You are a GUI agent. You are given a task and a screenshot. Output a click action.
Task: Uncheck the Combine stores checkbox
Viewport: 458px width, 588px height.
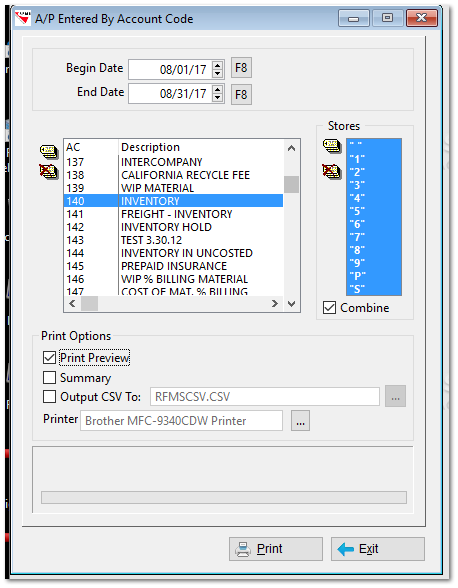click(x=329, y=308)
